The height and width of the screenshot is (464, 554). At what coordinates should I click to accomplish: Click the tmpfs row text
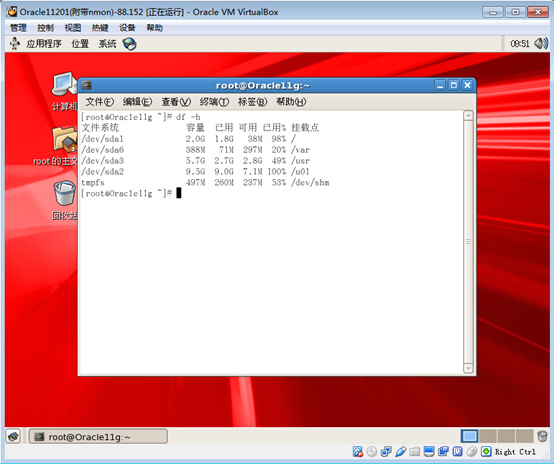click(x=205, y=183)
